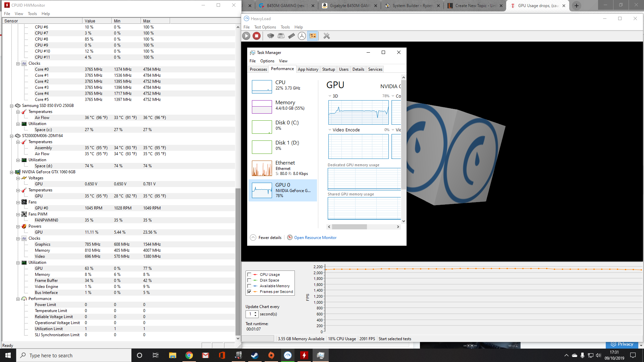Screen dimensions: 644x362
Task: Open the notification center icon
Action: (x=633, y=355)
